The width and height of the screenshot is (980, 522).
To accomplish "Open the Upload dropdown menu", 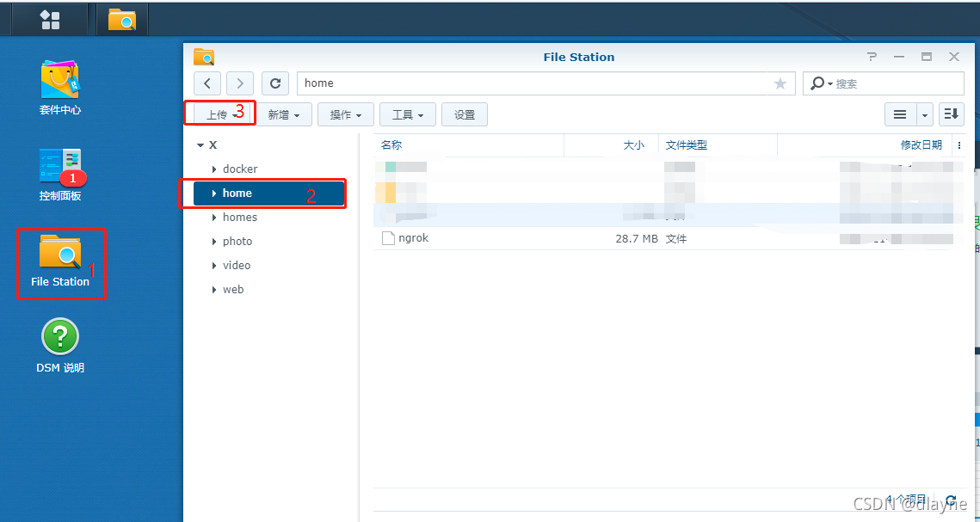I will tap(222, 114).
